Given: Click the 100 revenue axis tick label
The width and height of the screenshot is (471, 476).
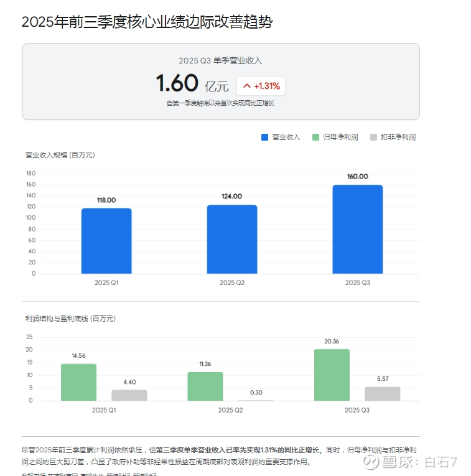Looking at the screenshot, I should [x=31, y=218].
